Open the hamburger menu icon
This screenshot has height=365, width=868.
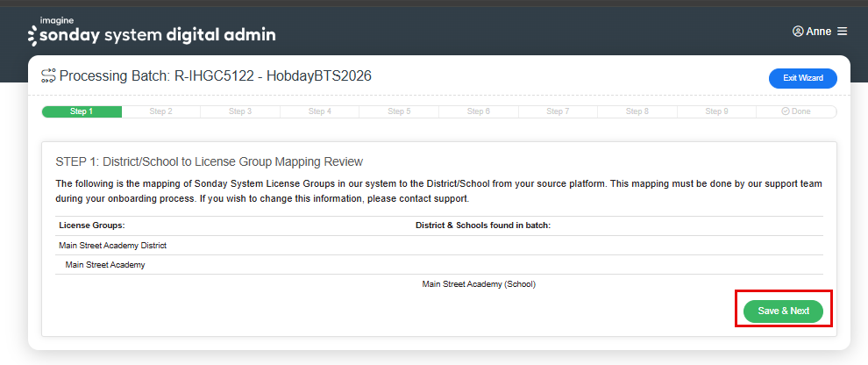pos(842,32)
